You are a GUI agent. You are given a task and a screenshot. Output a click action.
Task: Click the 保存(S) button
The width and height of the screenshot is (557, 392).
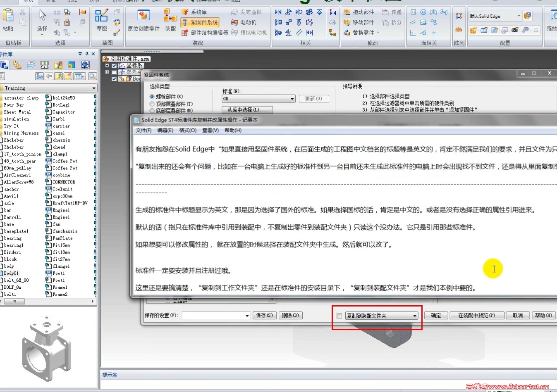click(264, 315)
